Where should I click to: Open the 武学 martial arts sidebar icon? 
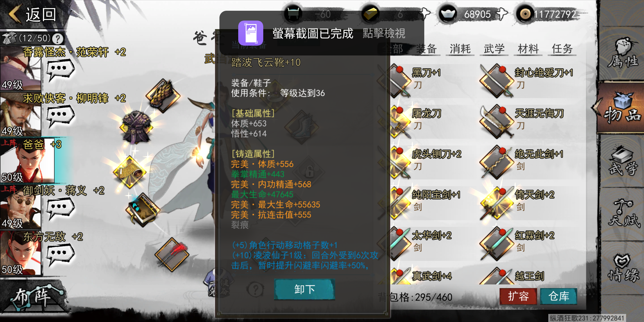623,161
